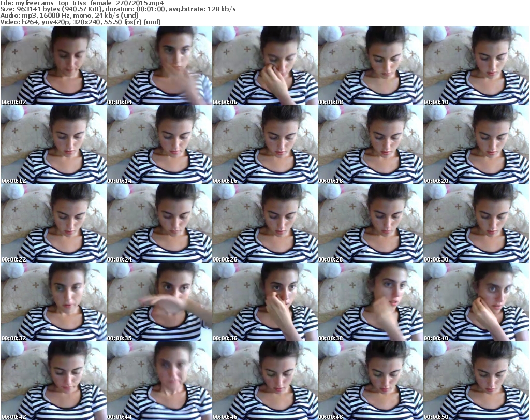This screenshot has height=420, width=530.
Task: Choose the frame labeled 00:00:18
Action: [371, 144]
